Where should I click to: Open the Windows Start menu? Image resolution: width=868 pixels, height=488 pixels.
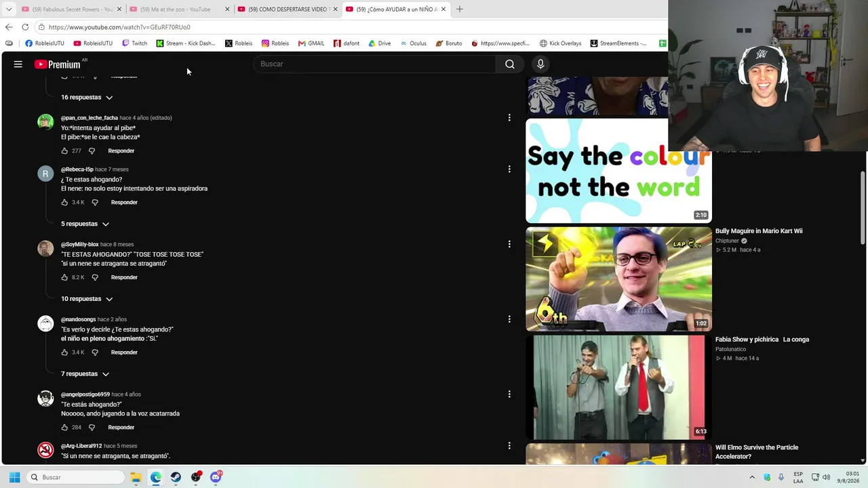[x=14, y=477]
